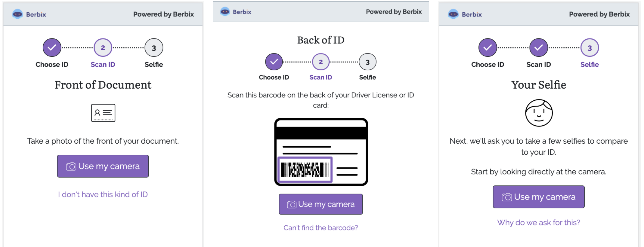Open the "I don't have this kind of ID" link

pos(103,194)
